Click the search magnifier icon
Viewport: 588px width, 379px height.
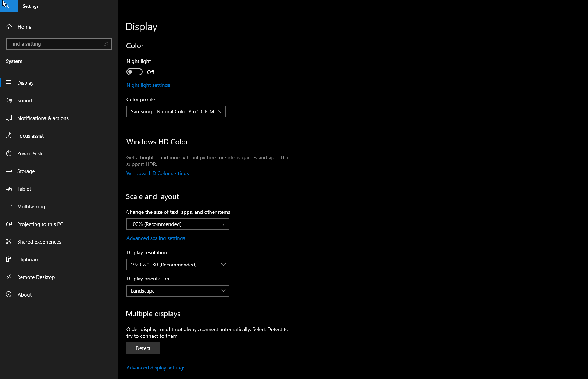tap(106, 44)
